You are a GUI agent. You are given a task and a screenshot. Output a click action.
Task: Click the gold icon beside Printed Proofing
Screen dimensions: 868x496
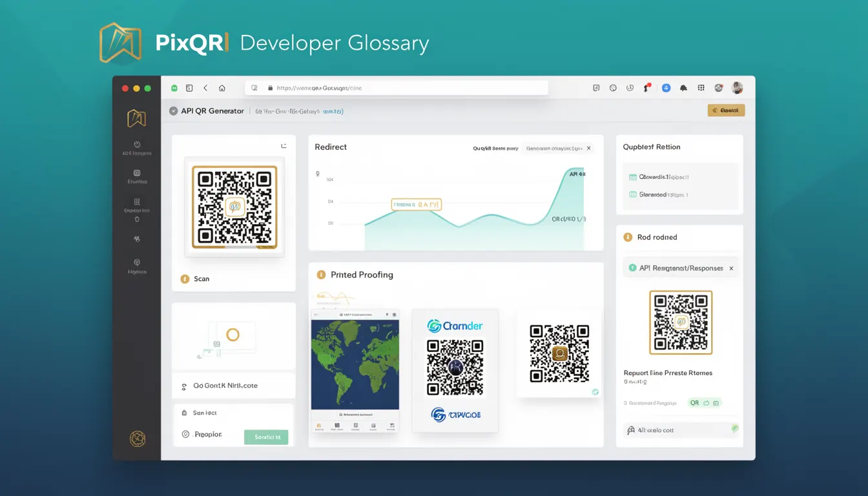[x=321, y=274]
